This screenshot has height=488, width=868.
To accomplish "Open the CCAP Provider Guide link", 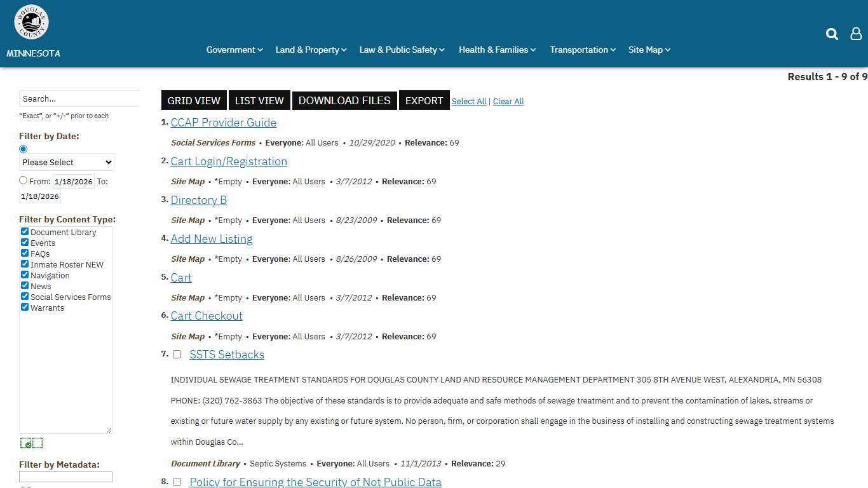I will click(x=224, y=123).
